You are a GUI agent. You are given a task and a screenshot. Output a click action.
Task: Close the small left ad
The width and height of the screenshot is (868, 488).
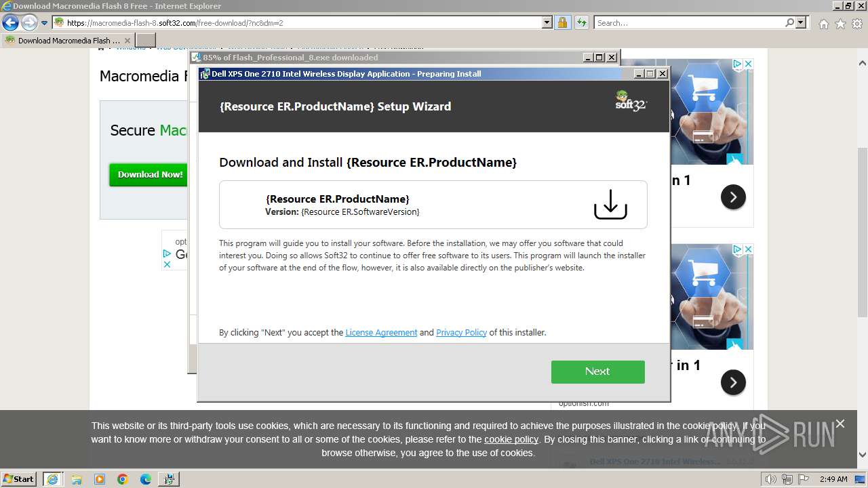coord(167,264)
